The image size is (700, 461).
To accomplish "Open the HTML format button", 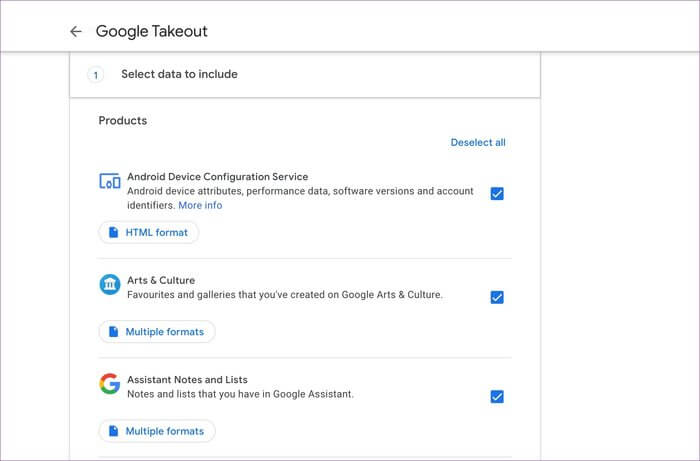I will click(149, 233).
